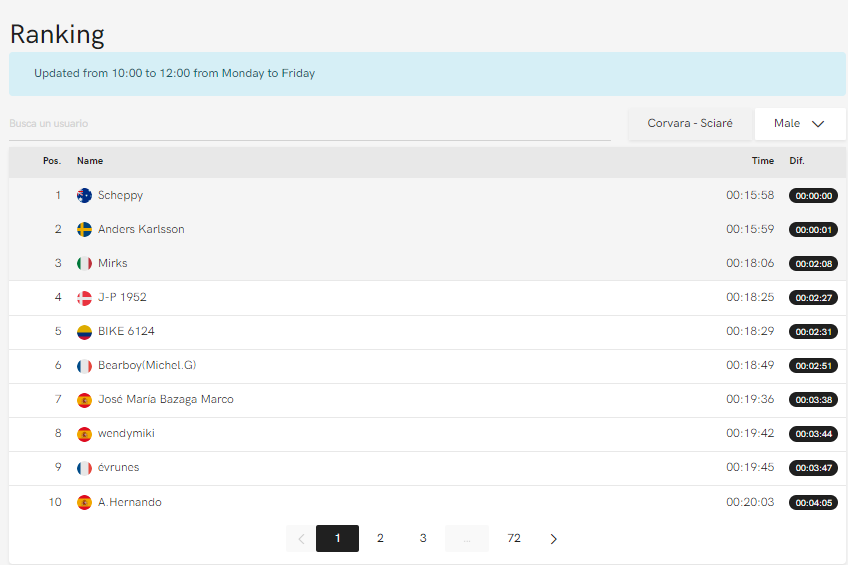Click the time 00:19:45
This screenshot has height=565, width=848.
750,468
